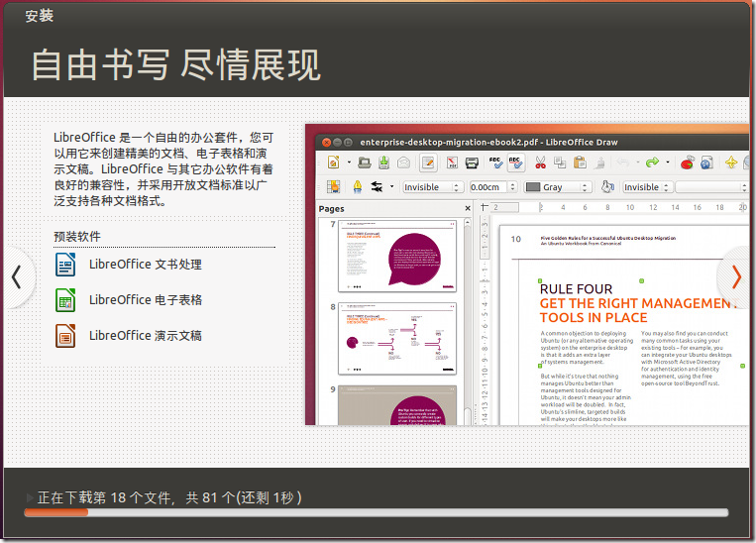
Task: Click the Format Paintbrush icon
Action: [599, 163]
